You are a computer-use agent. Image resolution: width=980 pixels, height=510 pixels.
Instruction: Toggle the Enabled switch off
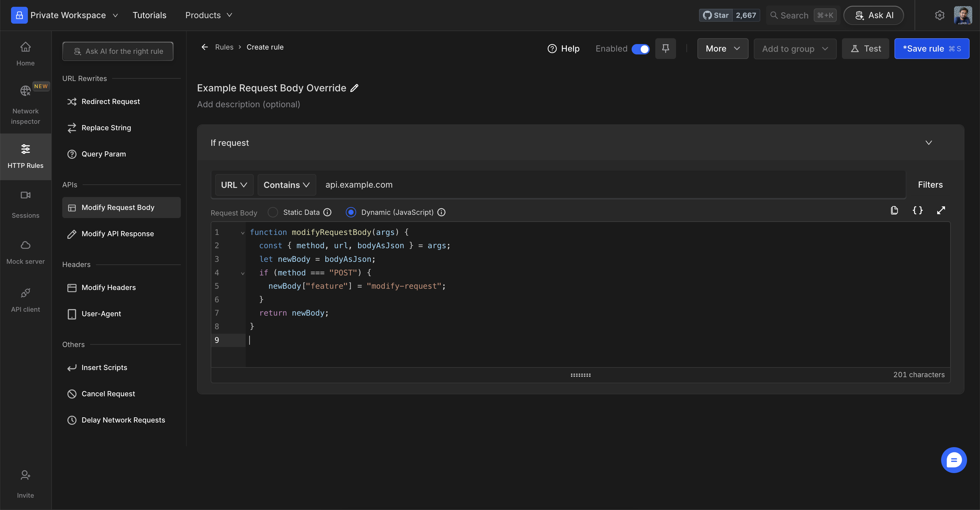pos(640,49)
